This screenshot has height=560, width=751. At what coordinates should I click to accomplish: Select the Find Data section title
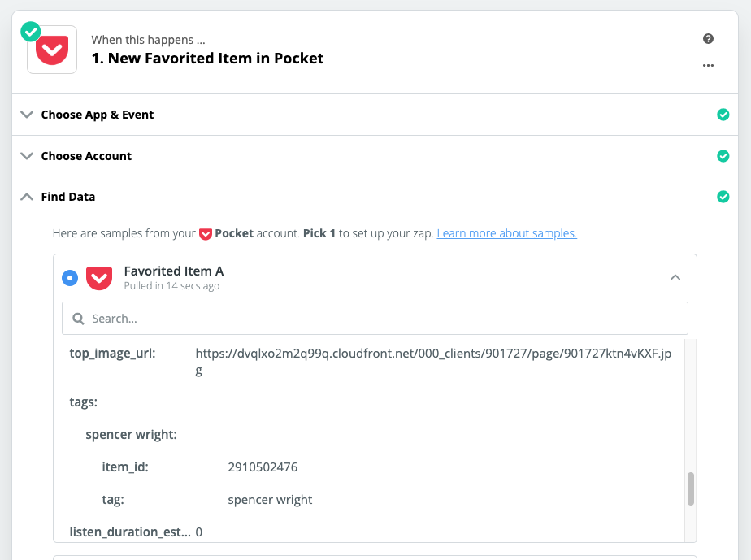click(68, 197)
